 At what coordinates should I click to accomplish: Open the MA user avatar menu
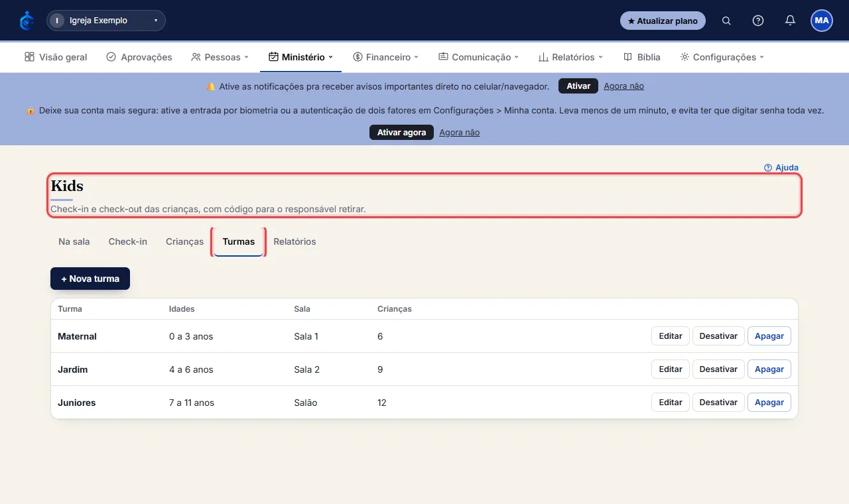822,21
